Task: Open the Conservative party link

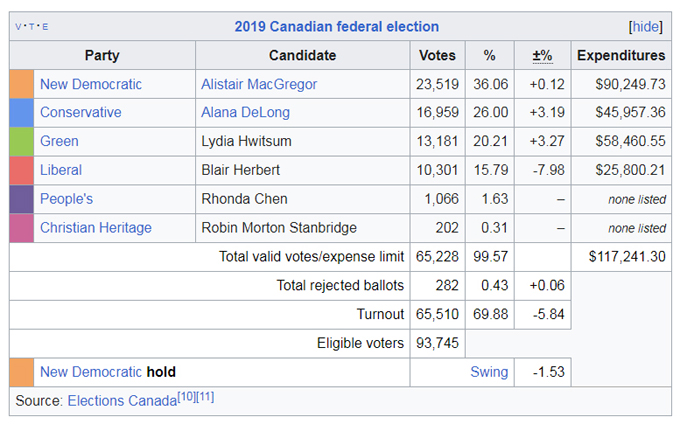Action: (x=81, y=113)
